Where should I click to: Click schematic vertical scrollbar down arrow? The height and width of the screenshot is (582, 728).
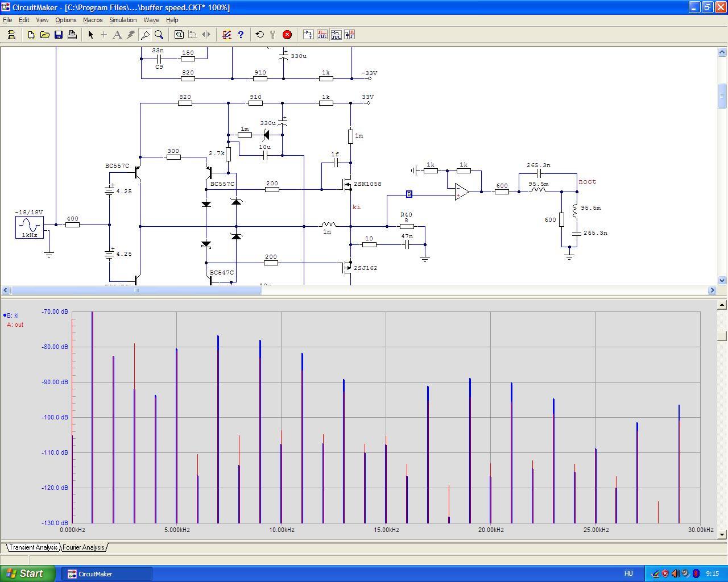[x=722, y=280]
